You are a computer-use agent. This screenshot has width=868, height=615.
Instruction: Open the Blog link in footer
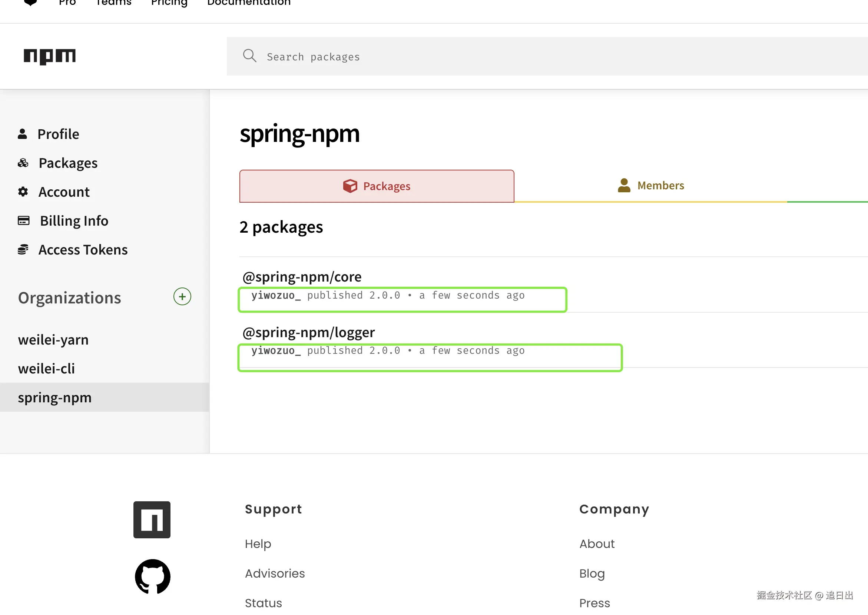click(592, 574)
